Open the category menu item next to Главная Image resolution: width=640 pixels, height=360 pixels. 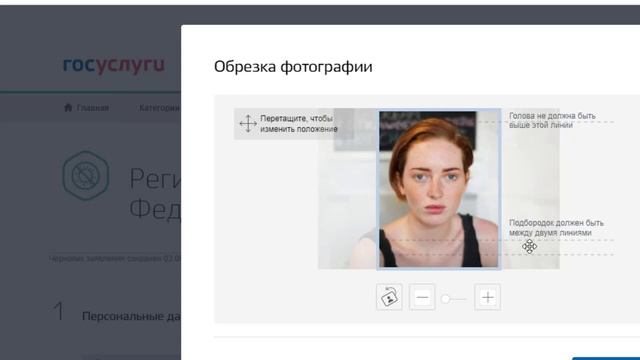pos(159,108)
